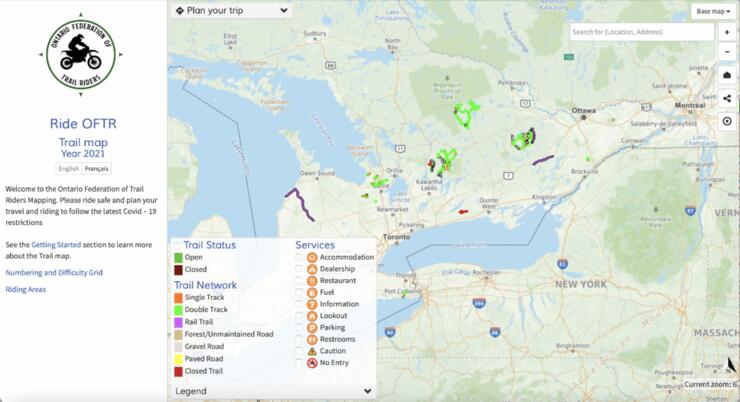This screenshot has height=402, width=740.
Task: Click the locate my position button
Action: click(727, 121)
